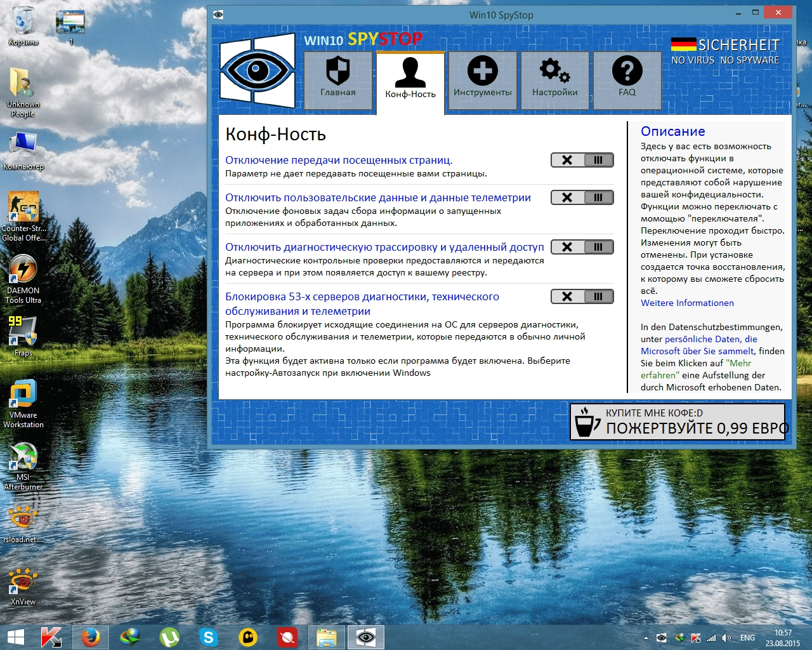Open Firefox from the taskbar
Viewport: 812px width, 650px height.
pos(90,637)
